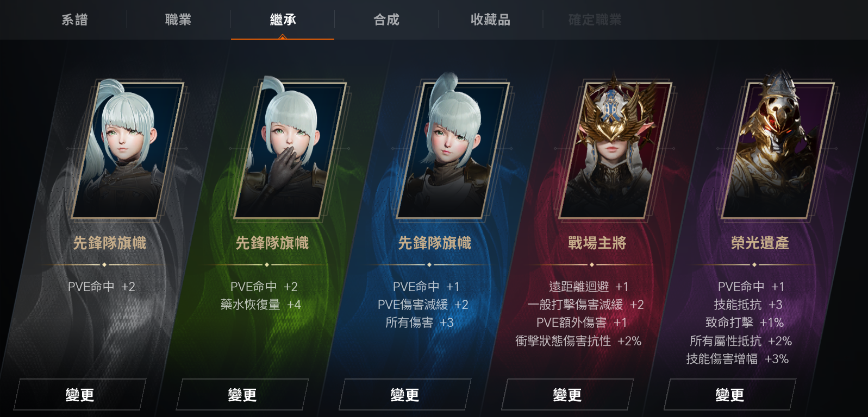Go to the 收藏品 tab
868x417 pixels.
pos(490,20)
